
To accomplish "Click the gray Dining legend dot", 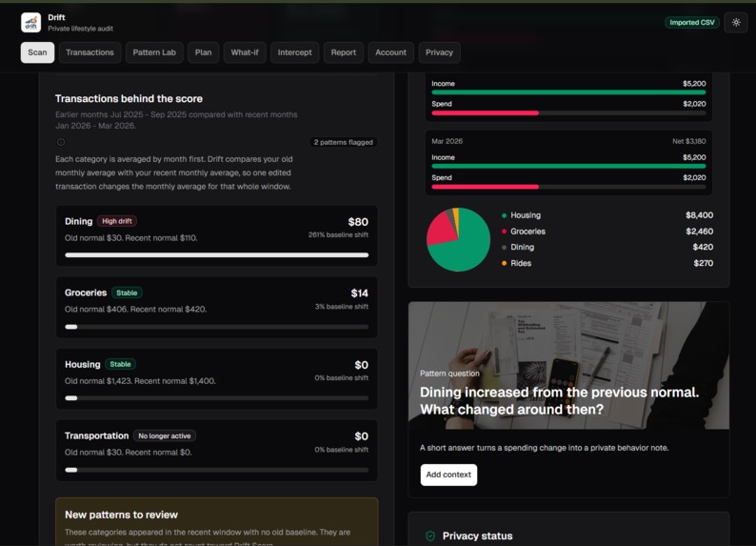I will pos(504,248).
